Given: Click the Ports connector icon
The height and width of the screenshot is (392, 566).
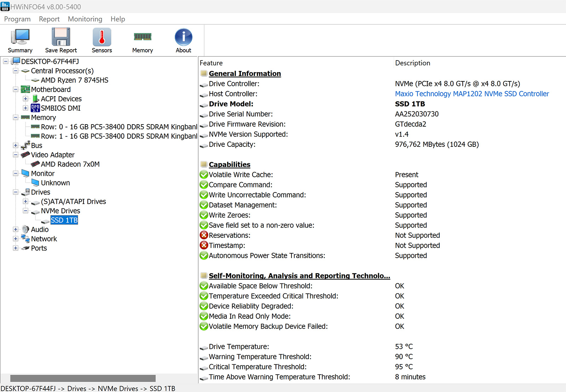Looking at the screenshot, I should (x=25, y=248).
